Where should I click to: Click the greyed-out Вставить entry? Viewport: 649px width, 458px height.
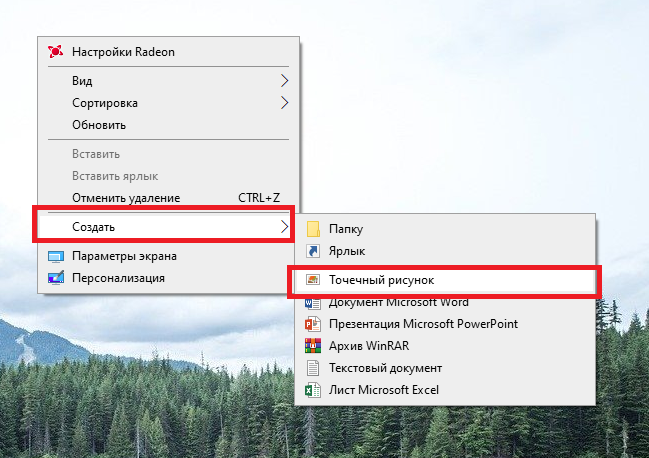coord(168,154)
